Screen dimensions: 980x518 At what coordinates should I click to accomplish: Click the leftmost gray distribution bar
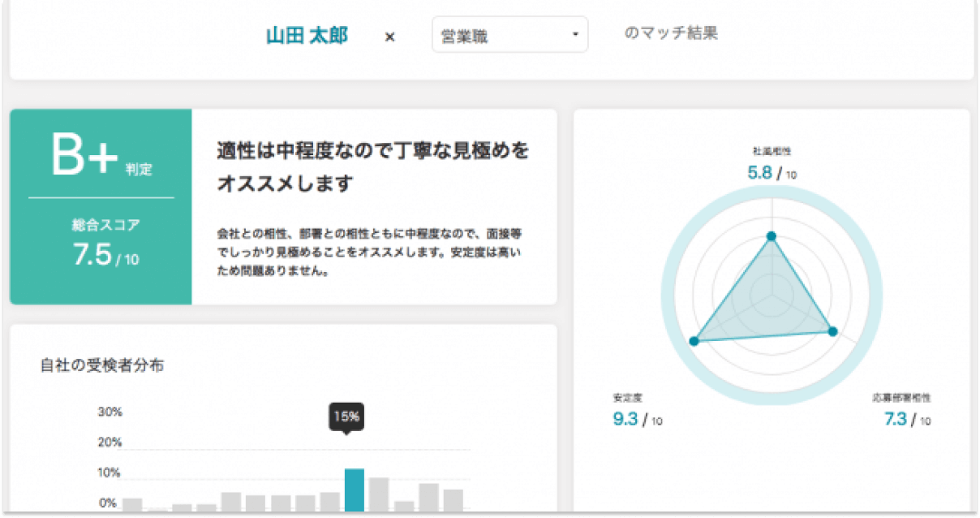click(132, 504)
